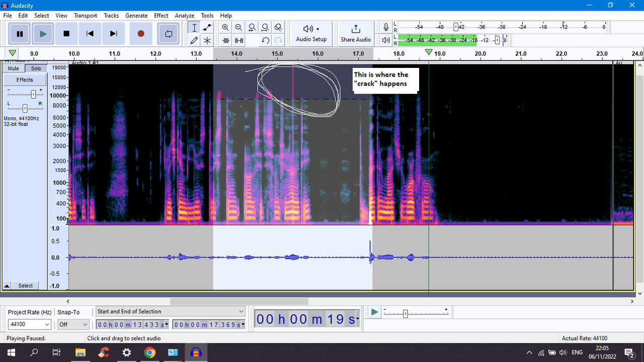
Task: Open Start and End of Selection dropdown
Action: click(170, 312)
